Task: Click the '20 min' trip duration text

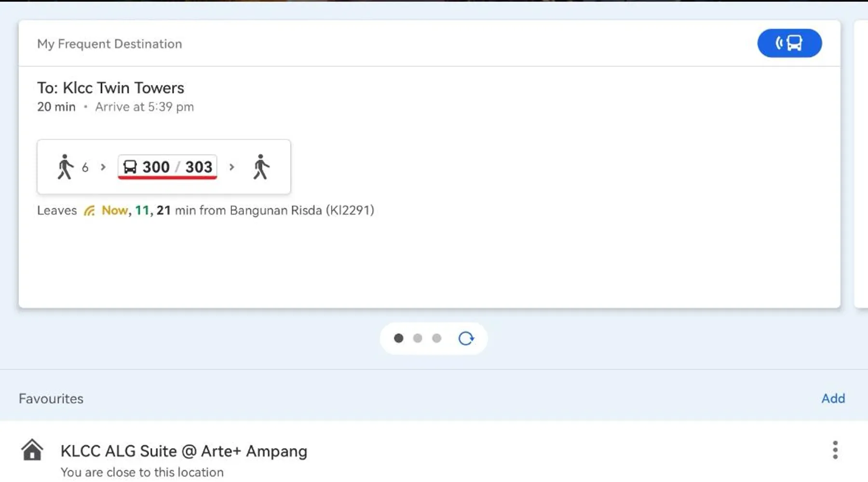Action: click(56, 107)
